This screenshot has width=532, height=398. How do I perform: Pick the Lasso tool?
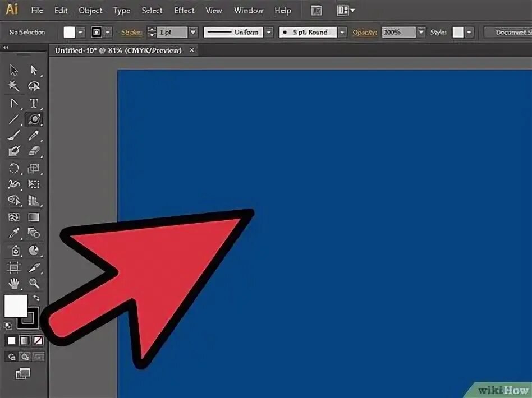tap(34, 86)
